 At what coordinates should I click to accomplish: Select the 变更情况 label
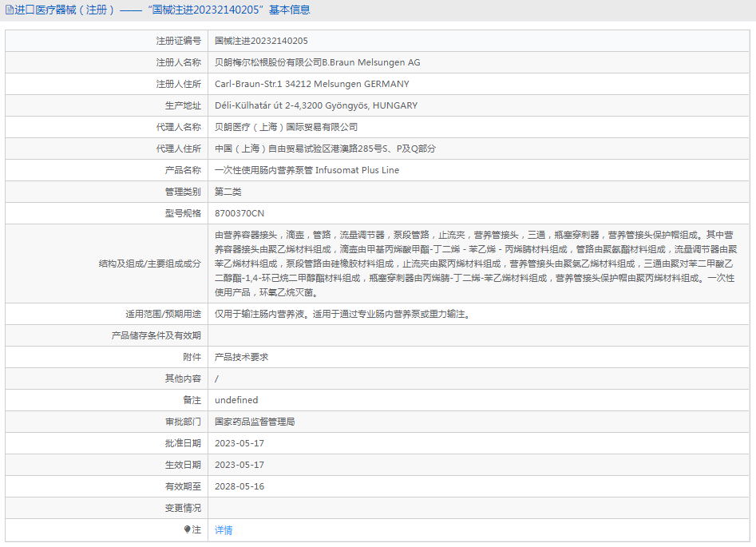click(x=183, y=508)
